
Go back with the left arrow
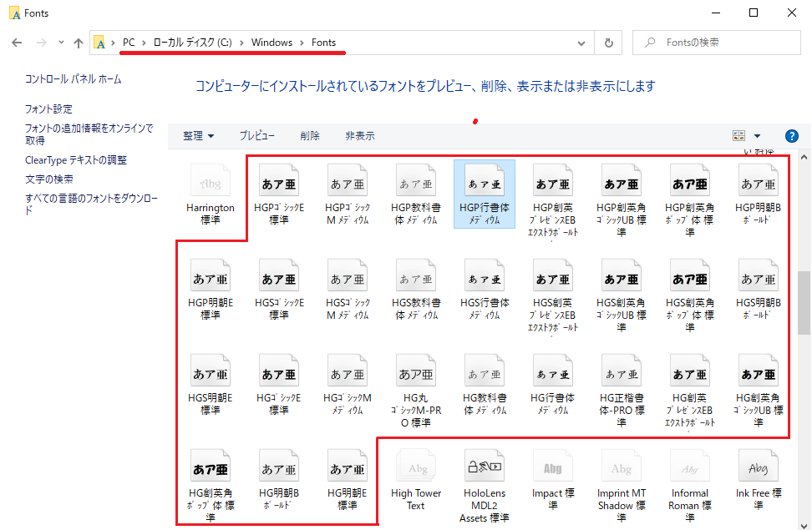click(x=17, y=43)
